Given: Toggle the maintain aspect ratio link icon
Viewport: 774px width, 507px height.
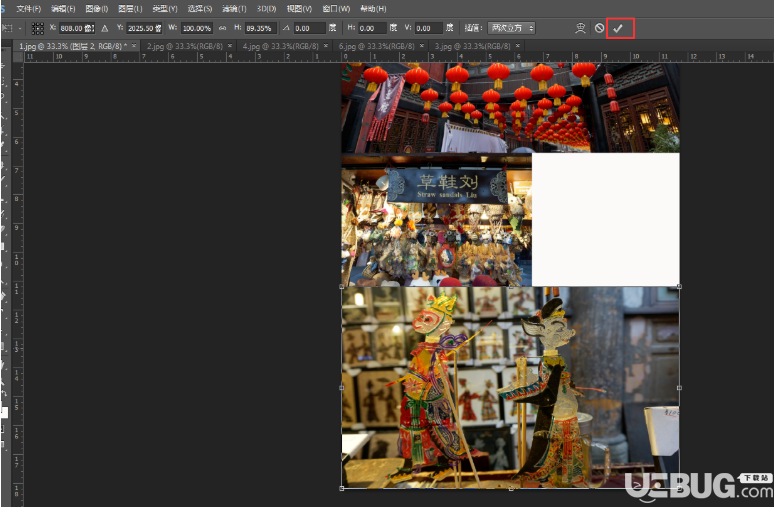Looking at the screenshot, I should 223,28.
